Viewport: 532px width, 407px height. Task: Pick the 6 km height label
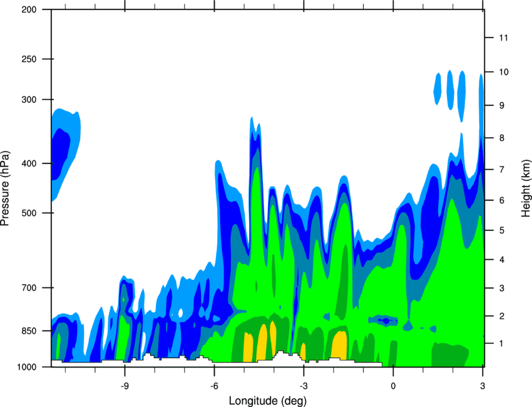[x=502, y=200]
